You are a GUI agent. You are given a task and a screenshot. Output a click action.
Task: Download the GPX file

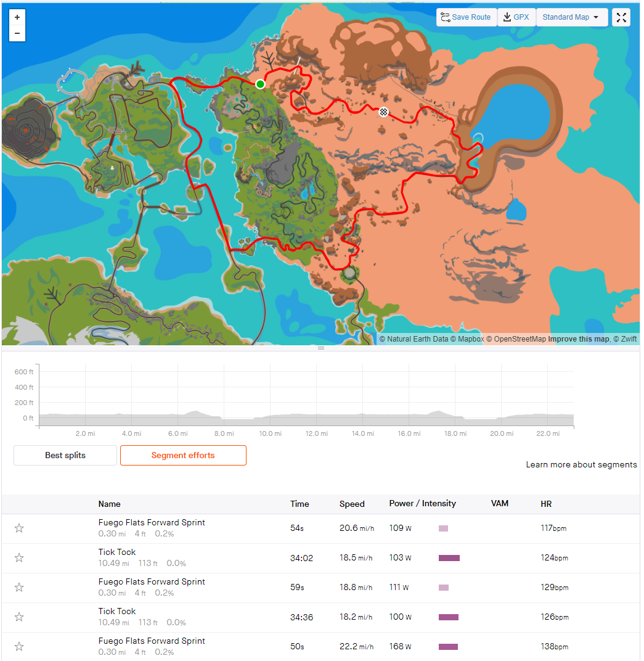point(516,17)
